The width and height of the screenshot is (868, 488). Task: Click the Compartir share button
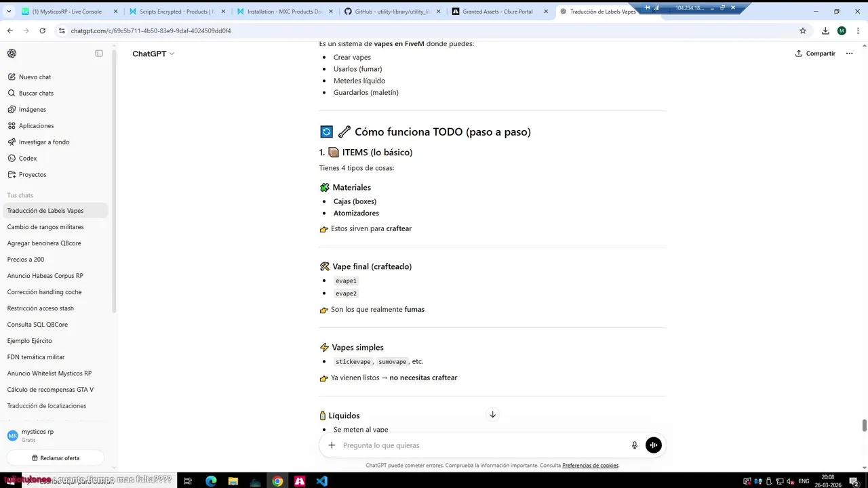815,54
